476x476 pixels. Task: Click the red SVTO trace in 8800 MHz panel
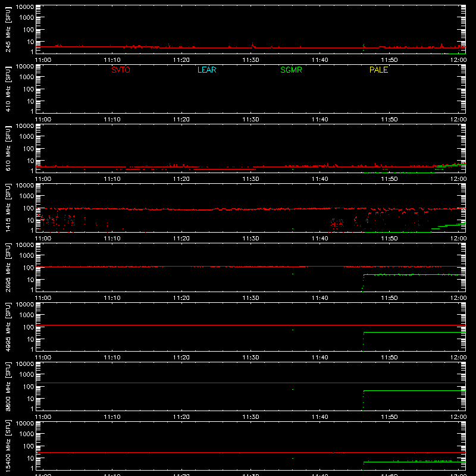click(x=250, y=383)
